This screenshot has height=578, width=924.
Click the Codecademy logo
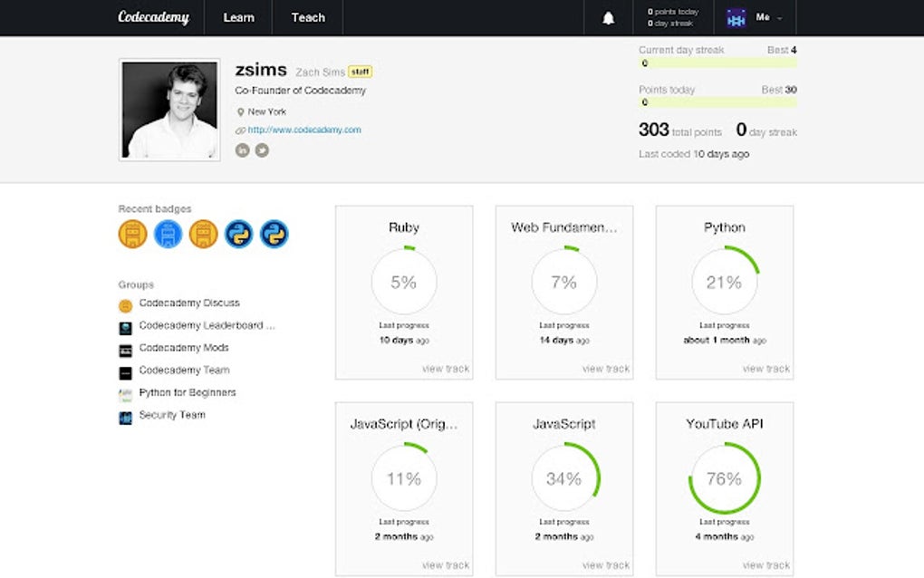(153, 17)
